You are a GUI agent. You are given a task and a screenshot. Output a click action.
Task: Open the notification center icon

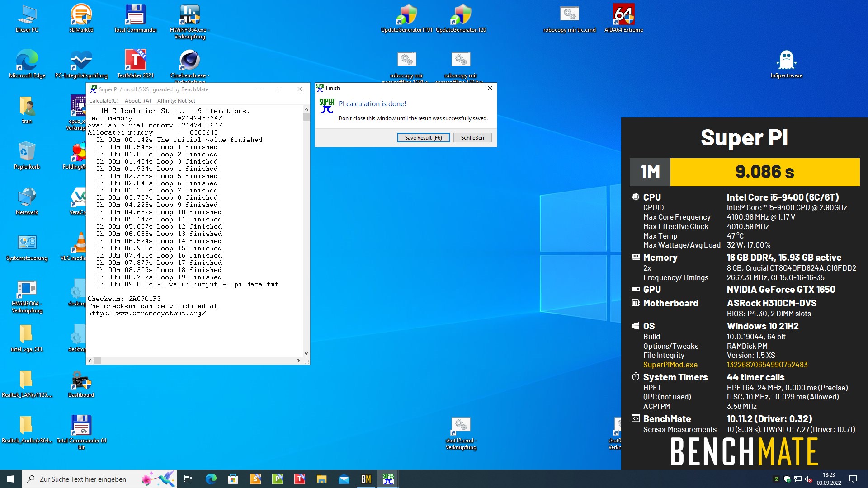(853, 479)
